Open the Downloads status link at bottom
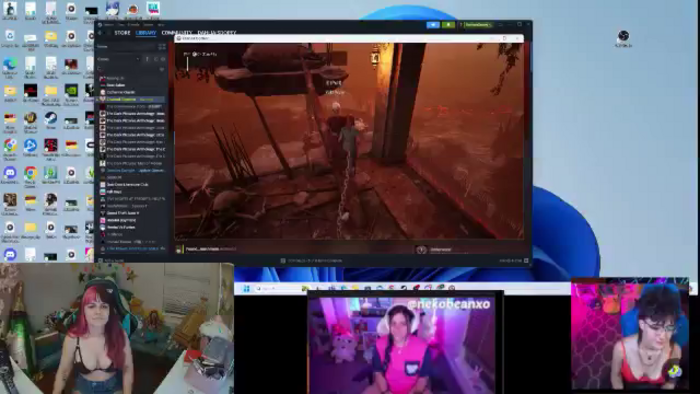 tap(311, 261)
